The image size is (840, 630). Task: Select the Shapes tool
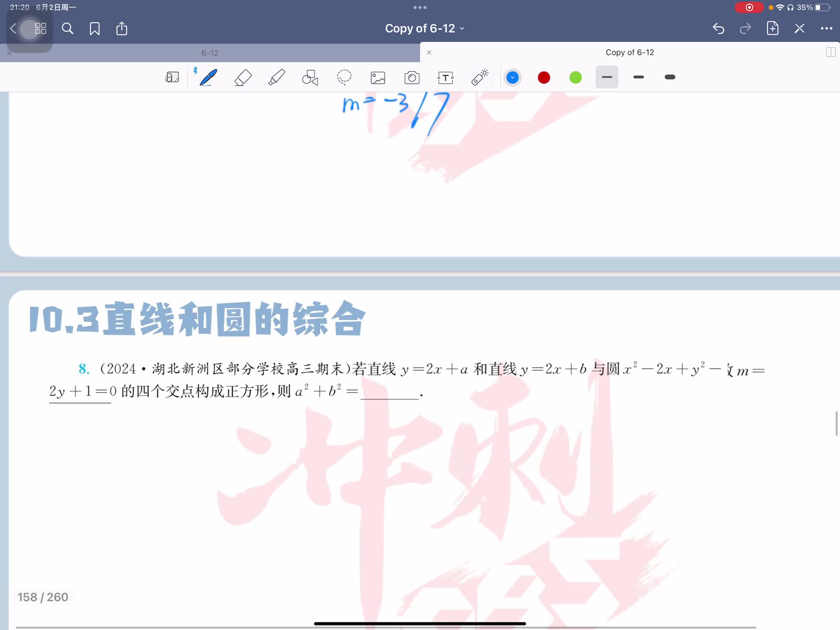tap(310, 77)
